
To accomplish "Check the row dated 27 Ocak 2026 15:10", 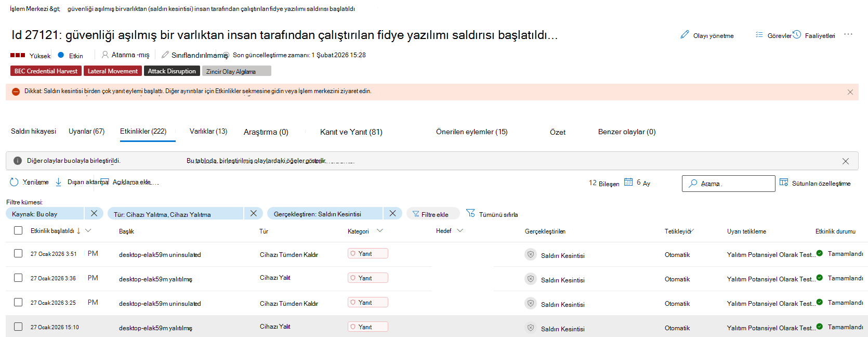I will [18, 327].
